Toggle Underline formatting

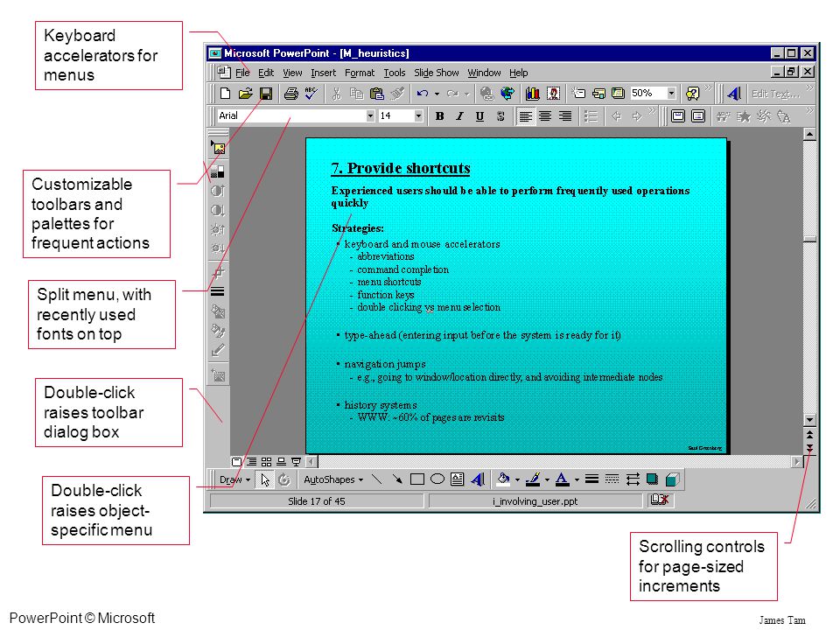480,116
